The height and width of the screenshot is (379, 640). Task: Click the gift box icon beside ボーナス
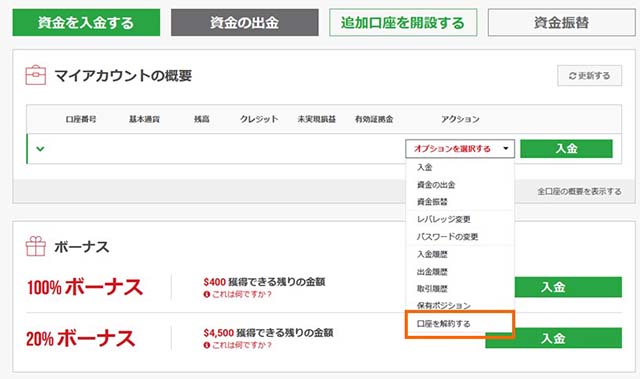[x=36, y=246]
